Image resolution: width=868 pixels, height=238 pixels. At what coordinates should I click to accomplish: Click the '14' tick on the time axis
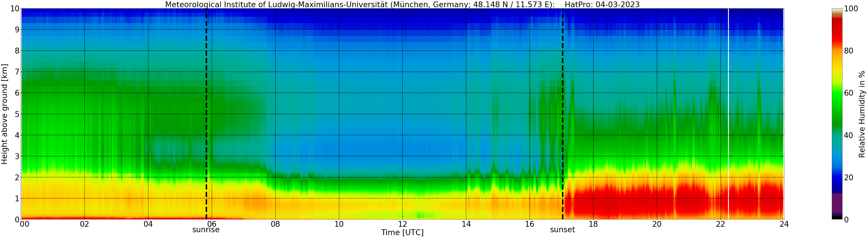[x=466, y=224]
